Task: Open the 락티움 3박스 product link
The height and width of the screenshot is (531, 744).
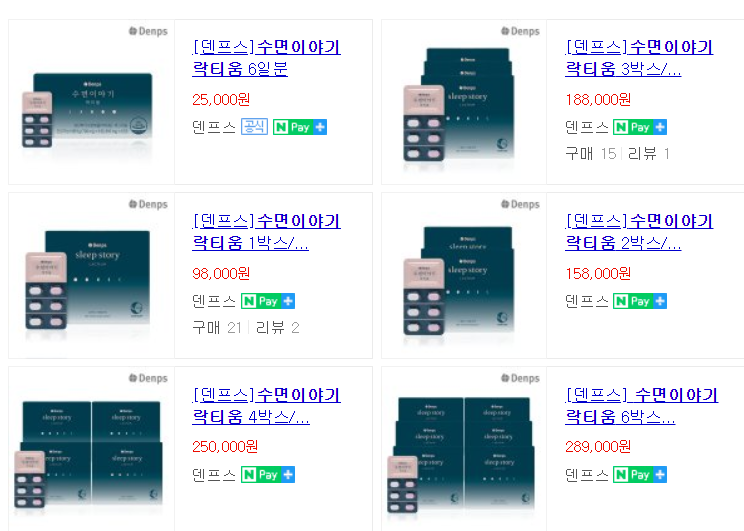Action: [639, 58]
